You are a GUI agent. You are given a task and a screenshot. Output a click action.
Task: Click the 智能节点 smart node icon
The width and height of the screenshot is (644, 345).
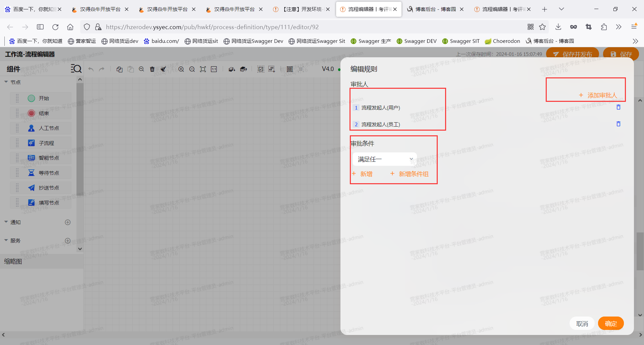pyautogui.click(x=31, y=158)
